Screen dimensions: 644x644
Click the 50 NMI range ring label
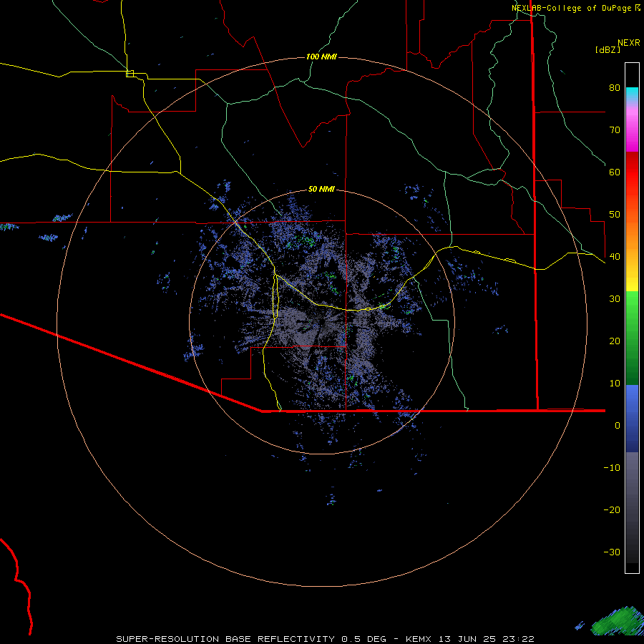point(321,189)
